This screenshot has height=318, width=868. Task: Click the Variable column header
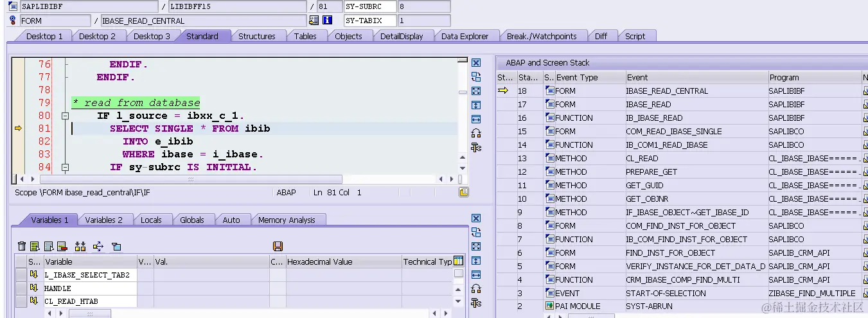pos(90,261)
